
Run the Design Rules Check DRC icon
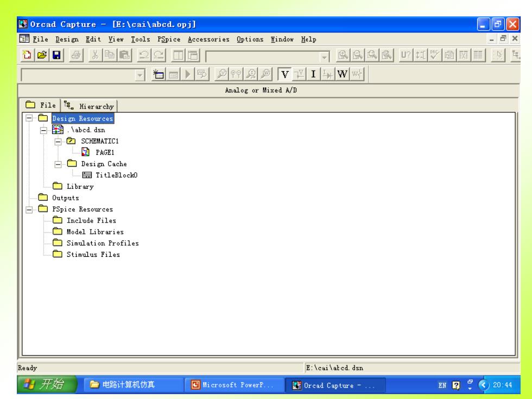(x=435, y=55)
